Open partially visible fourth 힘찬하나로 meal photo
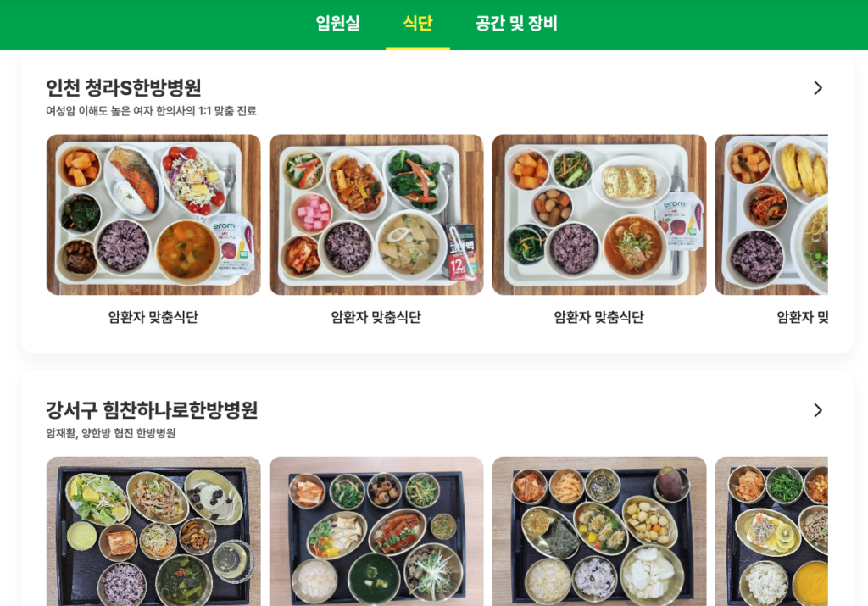Image resolution: width=868 pixels, height=606 pixels. point(771,531)
